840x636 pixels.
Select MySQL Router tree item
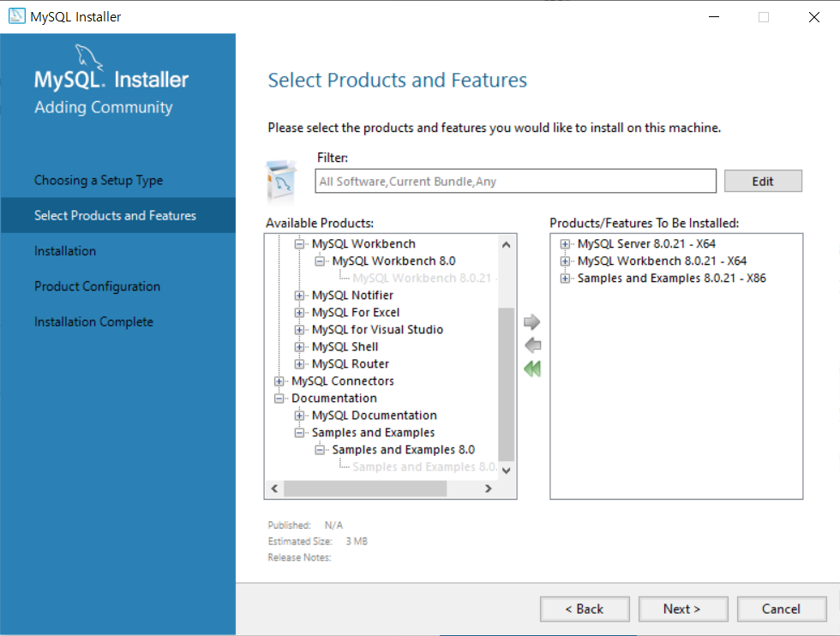pyautogui.click(x=351, y=363)
